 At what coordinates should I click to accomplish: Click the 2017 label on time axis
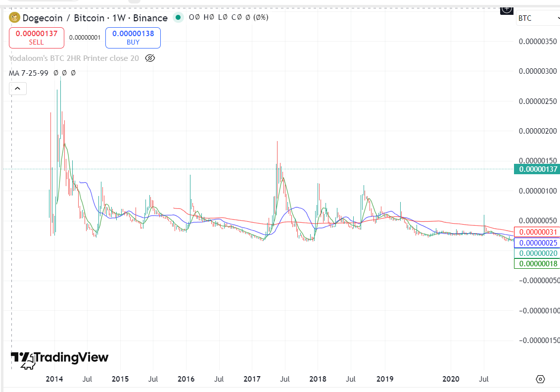[252, 379]
